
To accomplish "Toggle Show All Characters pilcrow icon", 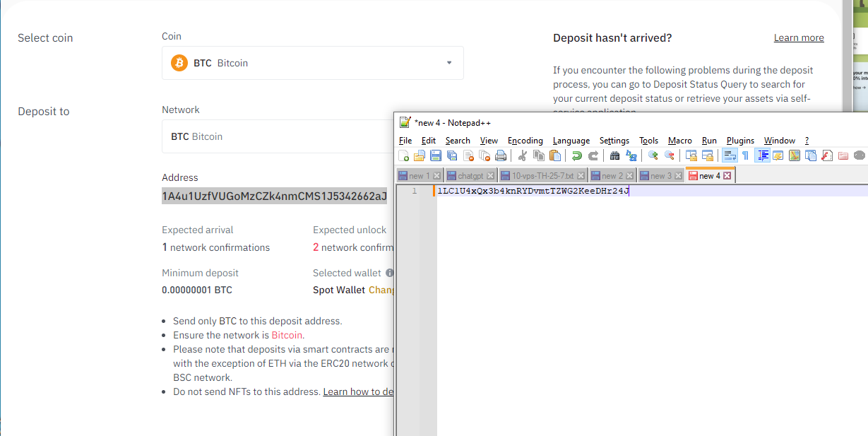I will coord(745,155).
